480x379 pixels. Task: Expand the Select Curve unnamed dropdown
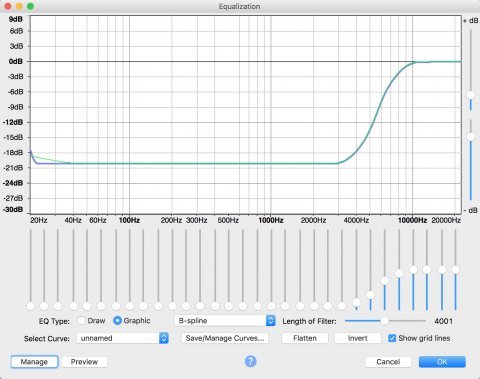(122, 338)
